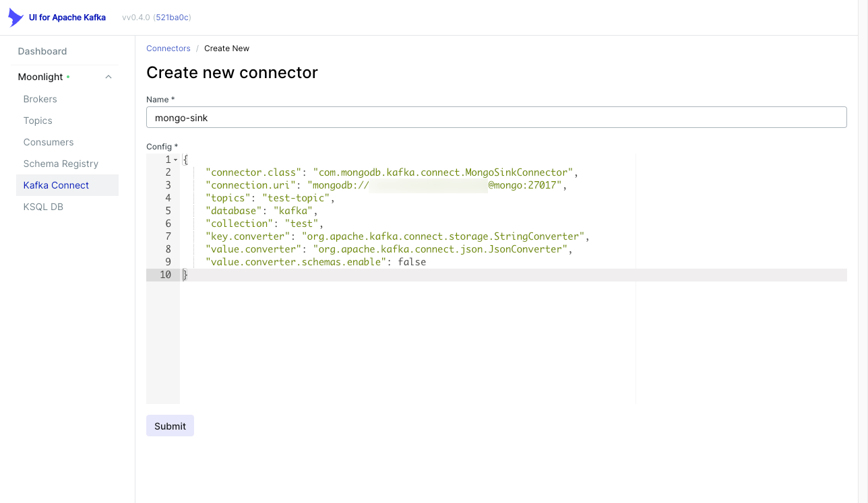This screenshot has width=868, height=503.
Task: Click the Create New breadcrumb item
Action: click(226, 48)
